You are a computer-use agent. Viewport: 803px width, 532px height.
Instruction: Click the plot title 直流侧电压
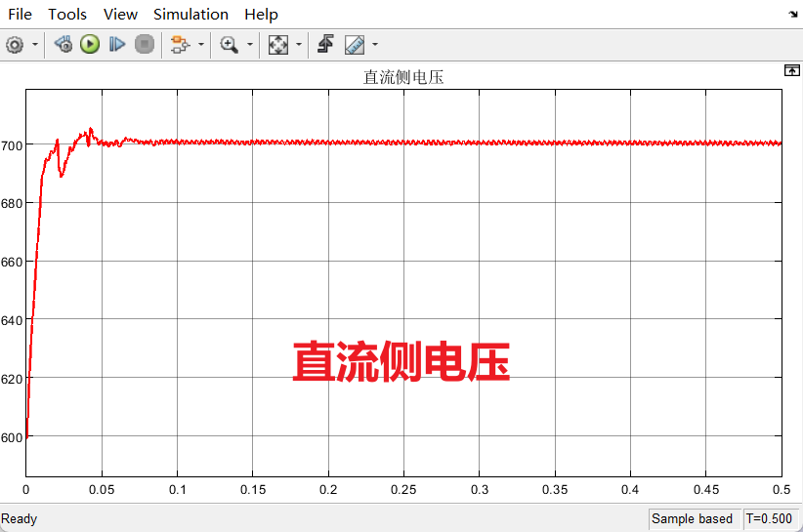point(403,77)
